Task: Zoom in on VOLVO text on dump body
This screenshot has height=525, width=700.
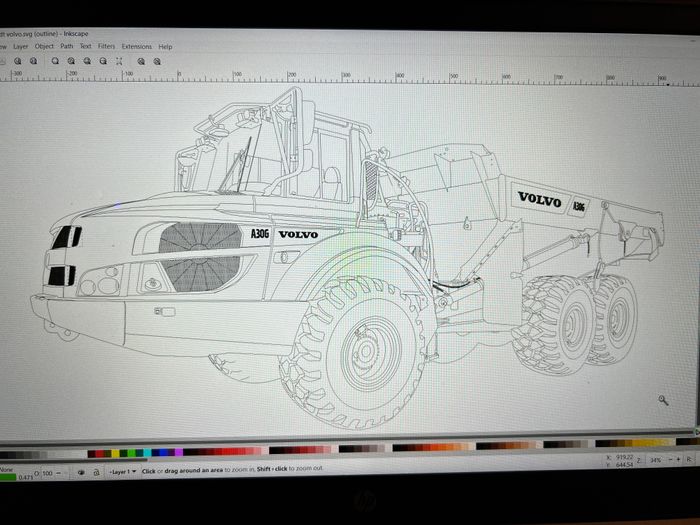Action: coord(539,200)
